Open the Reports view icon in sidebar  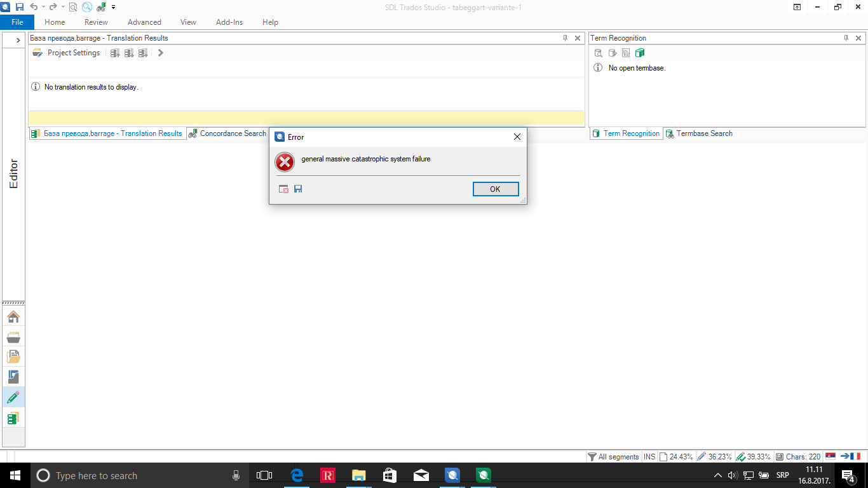click(x=13, y=377)
